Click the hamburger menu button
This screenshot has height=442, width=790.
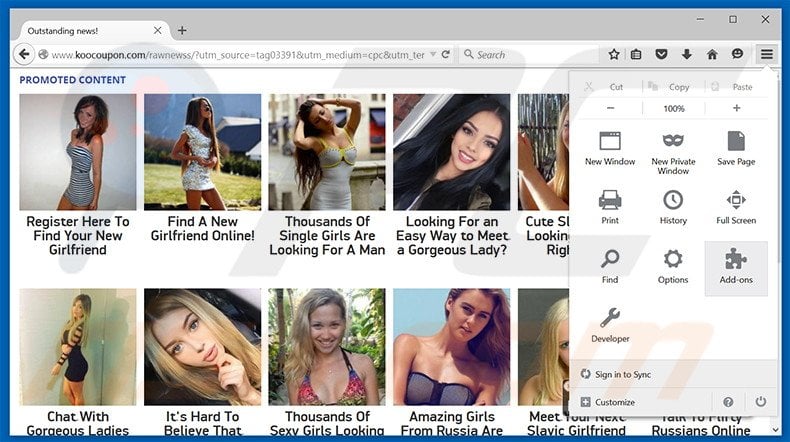[x=766, y=54]
